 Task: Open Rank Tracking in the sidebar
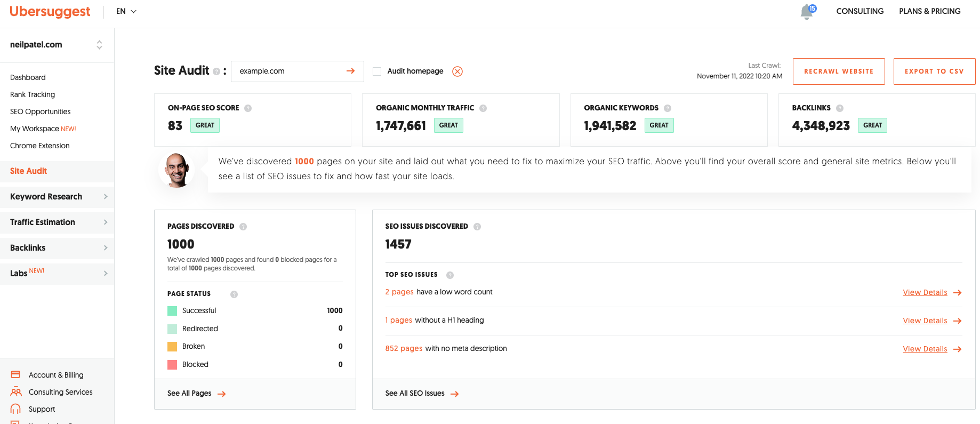(x=33, y=94)
